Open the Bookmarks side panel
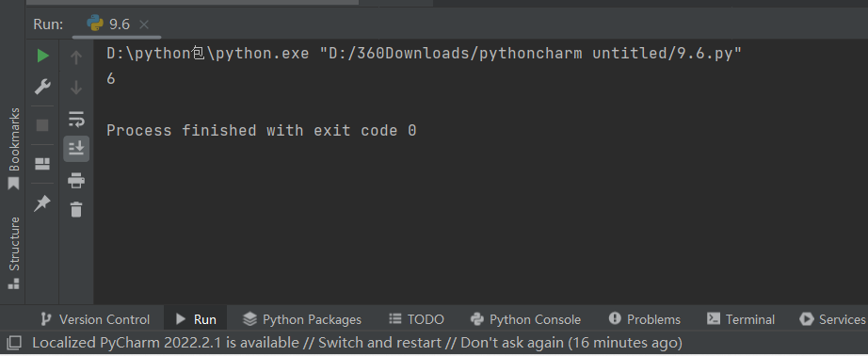This screenshot has width=868, height=356. (x=14, y=148)
